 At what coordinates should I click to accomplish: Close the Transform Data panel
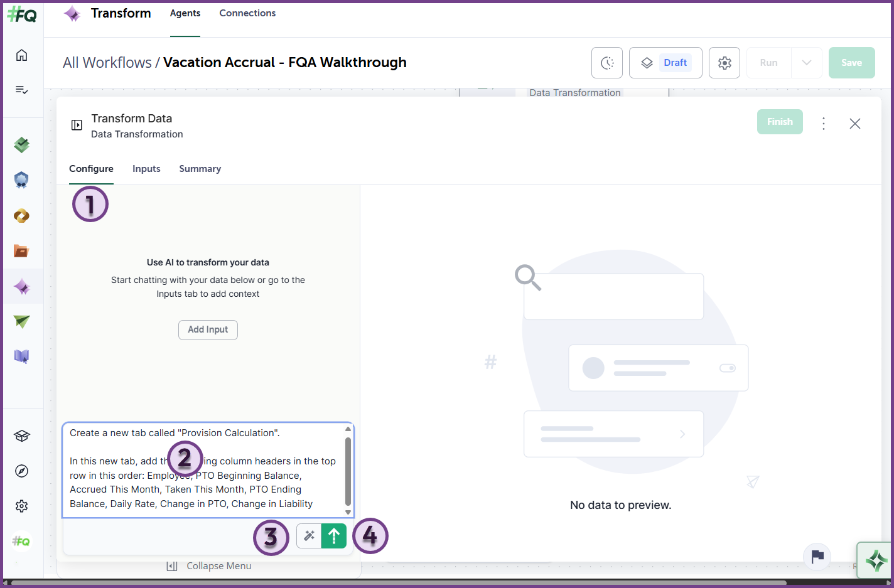pos(855,124)
